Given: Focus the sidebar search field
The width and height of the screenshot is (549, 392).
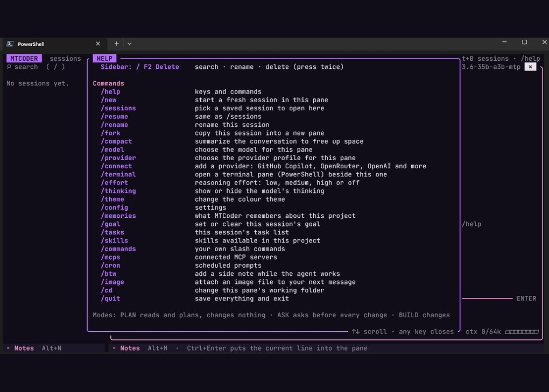Looking at the screenshot, I should click(36, 67).
